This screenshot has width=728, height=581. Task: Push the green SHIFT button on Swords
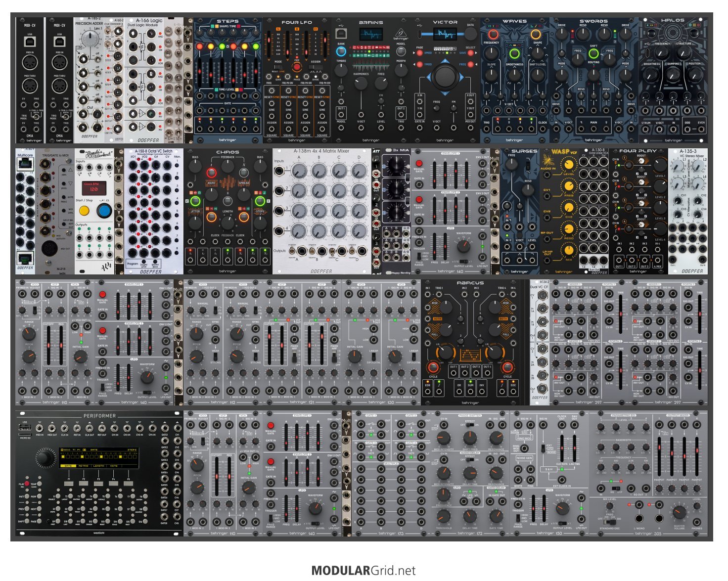(x=593, y=53)
